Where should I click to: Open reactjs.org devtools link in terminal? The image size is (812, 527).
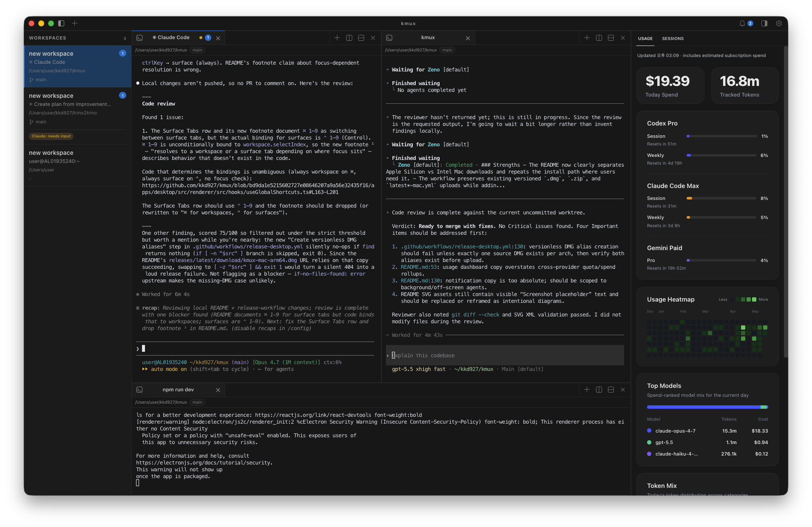[313, 415]
